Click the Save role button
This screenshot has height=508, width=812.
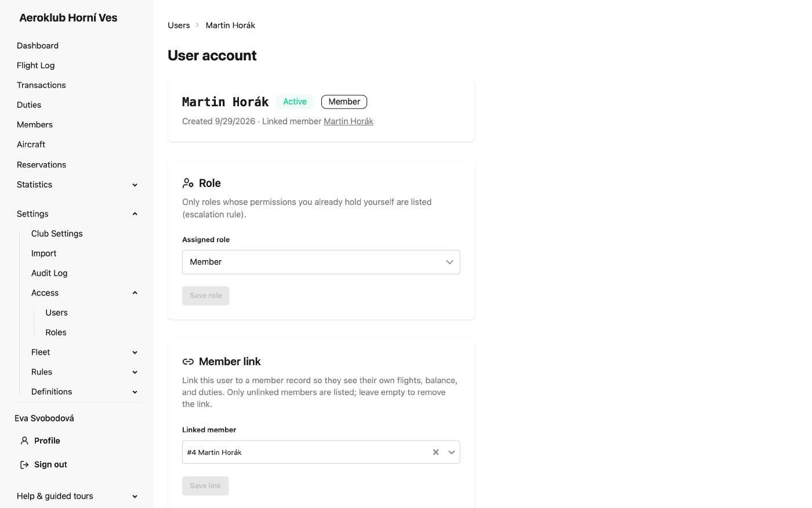pyautogui.click(x=206, y=296)
